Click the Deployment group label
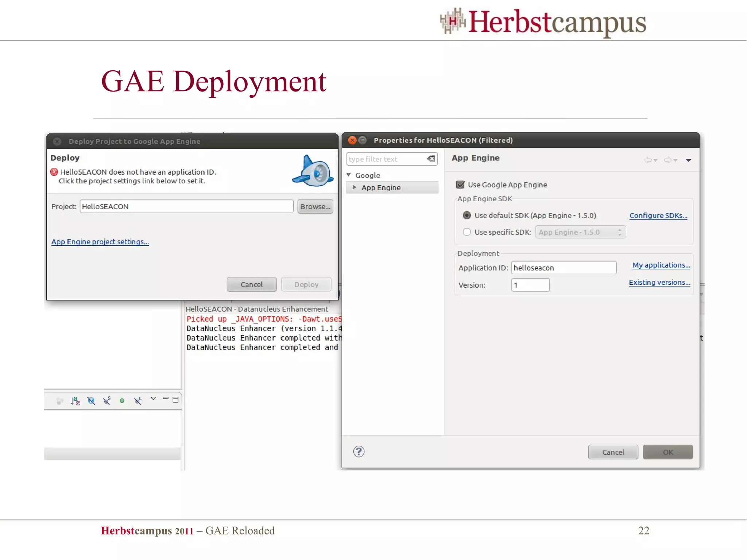The image size is (747, 560). point(478,253)
